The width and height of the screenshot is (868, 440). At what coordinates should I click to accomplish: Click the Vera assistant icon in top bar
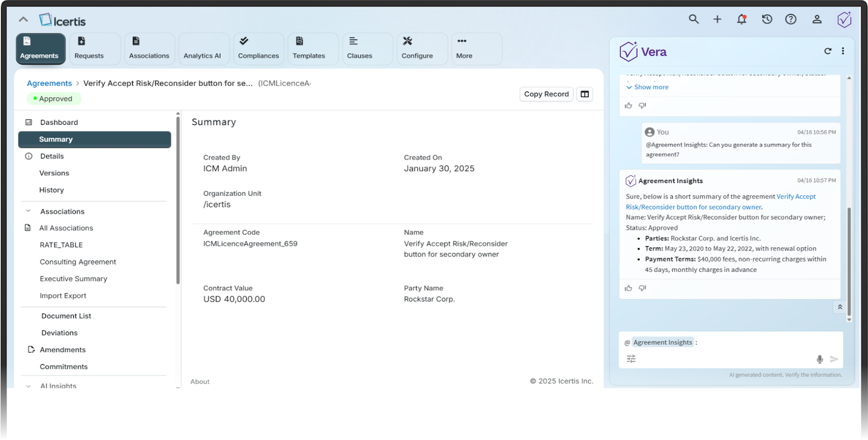(x=844, y=20)
